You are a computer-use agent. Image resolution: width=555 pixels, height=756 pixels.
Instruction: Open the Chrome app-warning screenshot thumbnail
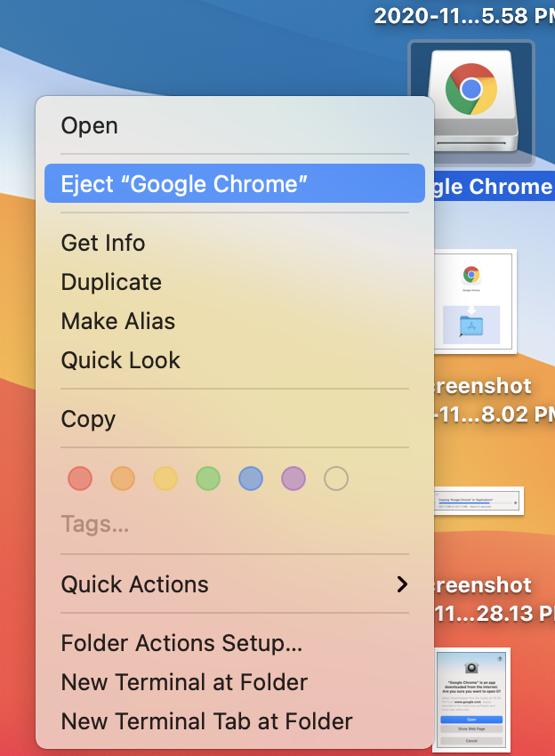[x=472, y=700]
